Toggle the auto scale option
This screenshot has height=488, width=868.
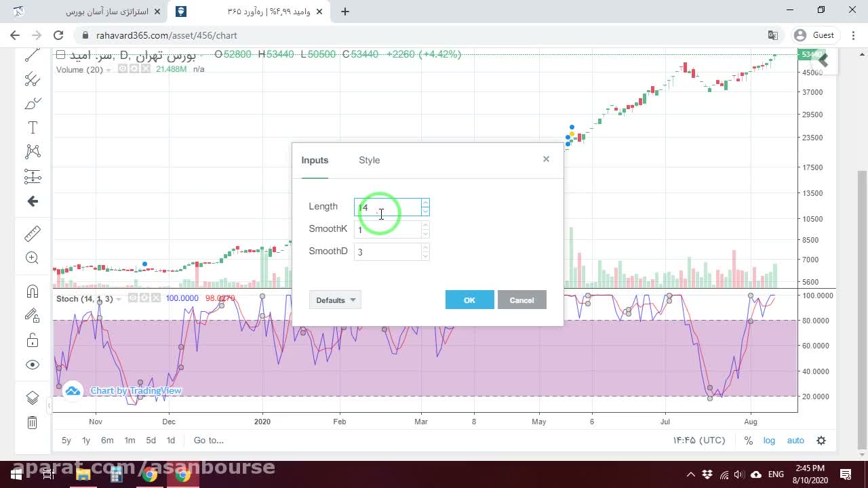tap(795, 441)
